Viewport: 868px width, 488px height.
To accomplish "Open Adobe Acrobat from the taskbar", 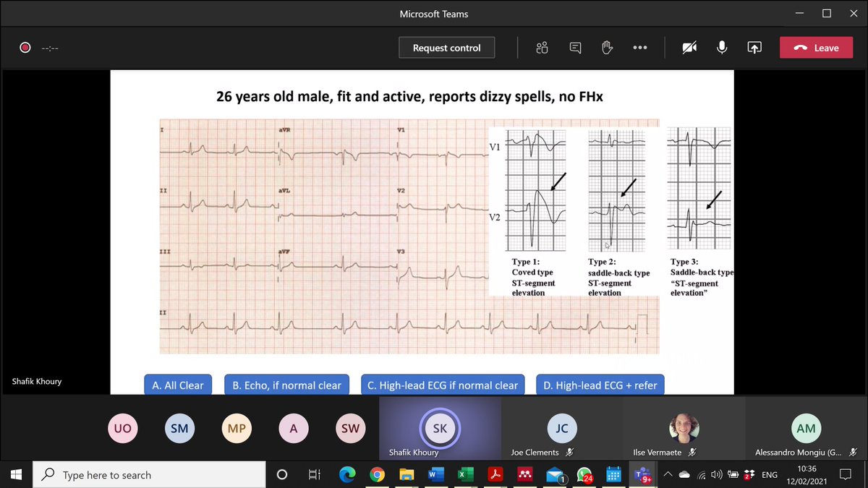I will pyautogui.click(x=495, y=475).
